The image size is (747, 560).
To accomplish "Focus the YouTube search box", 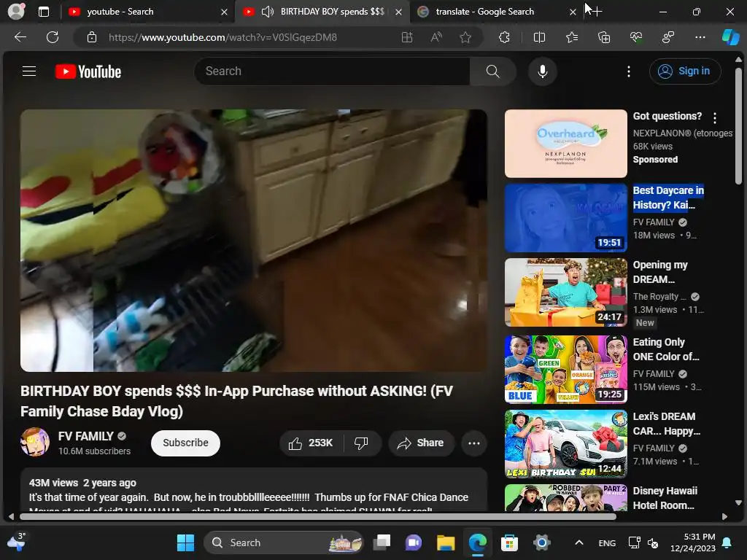I will [332, 71].
